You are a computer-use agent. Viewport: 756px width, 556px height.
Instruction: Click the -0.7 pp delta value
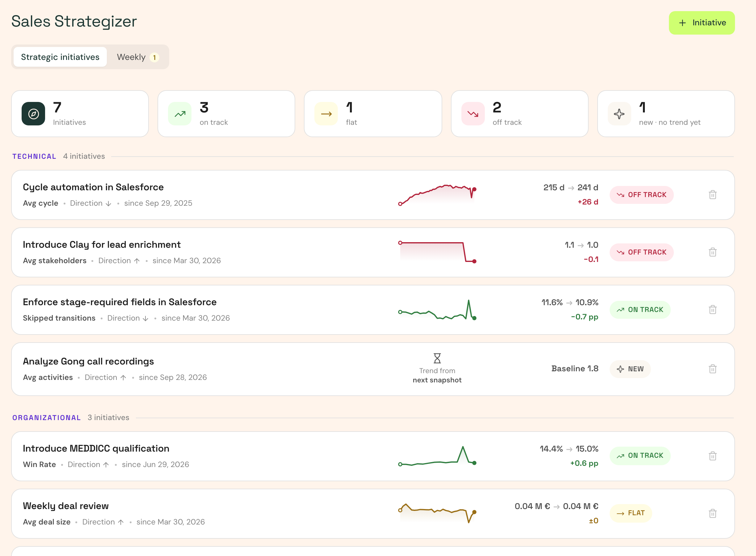coord(585,317)
